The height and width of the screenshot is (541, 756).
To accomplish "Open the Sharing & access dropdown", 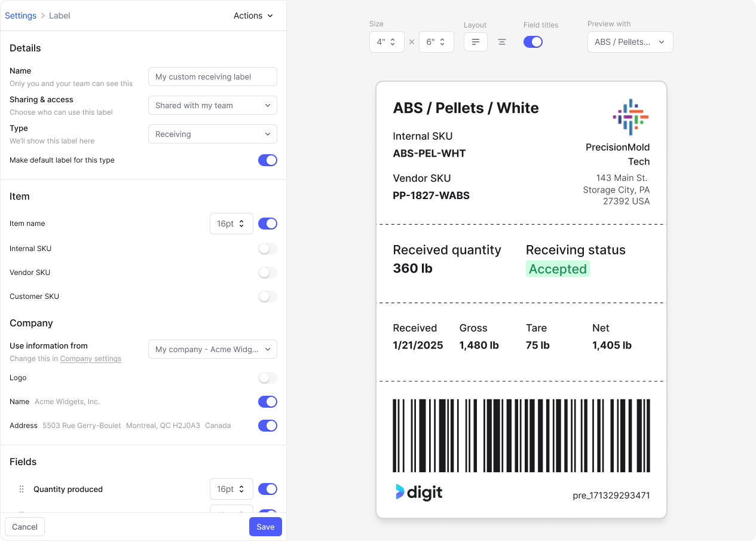I will [213, 105].
